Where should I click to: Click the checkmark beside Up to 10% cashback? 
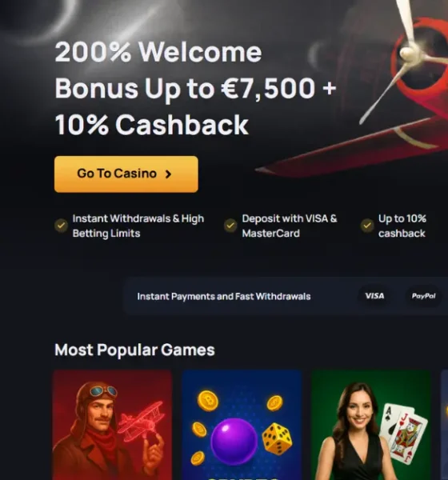[x=367, y=226]
